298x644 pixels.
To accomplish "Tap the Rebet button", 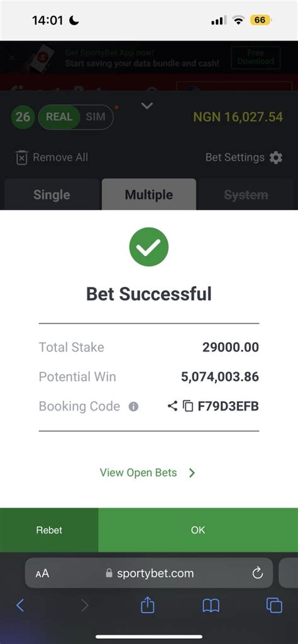I will point(49,530).
